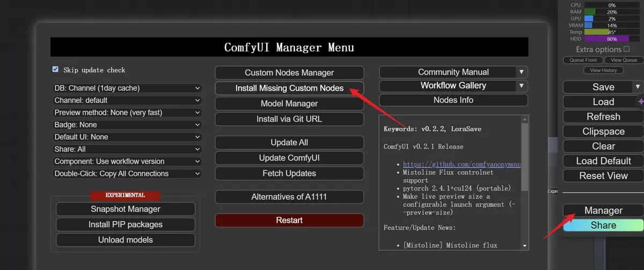Select Install Missing Custom Nodes

click(289, 88)
